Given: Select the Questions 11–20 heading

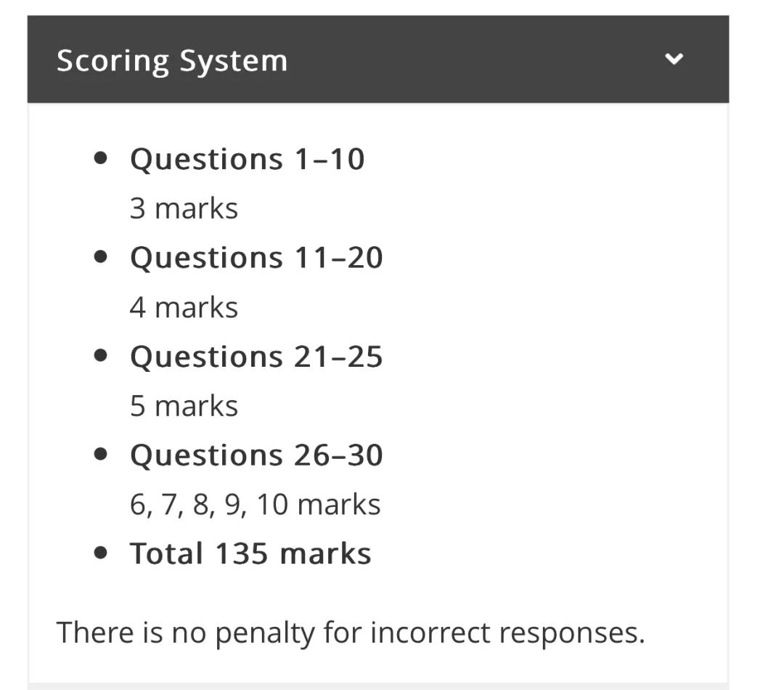Looking at the screenshot, I should click(x=256, y=258).
